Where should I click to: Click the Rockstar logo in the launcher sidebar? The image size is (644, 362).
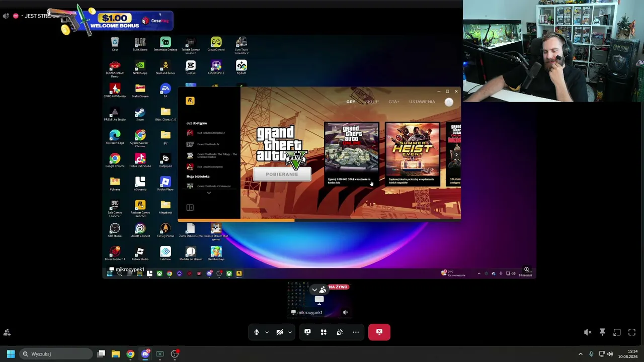tap(190, 101)
